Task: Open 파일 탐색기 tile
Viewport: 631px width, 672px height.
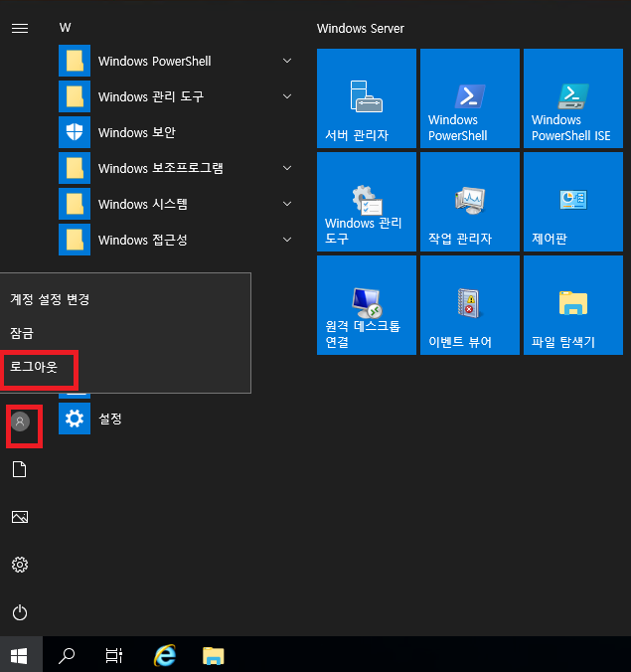Action: pos(573,305)
